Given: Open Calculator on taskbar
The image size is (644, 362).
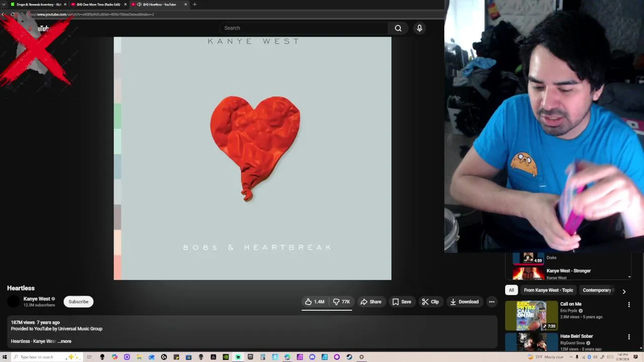Looking at the screenshot, I should [263, 357].
